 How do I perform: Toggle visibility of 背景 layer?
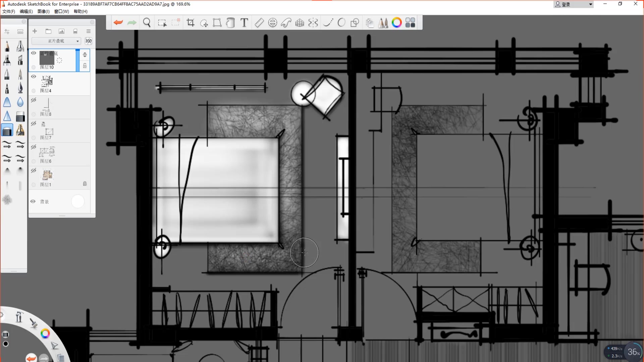pyautogui.click(x=33, y=201)
